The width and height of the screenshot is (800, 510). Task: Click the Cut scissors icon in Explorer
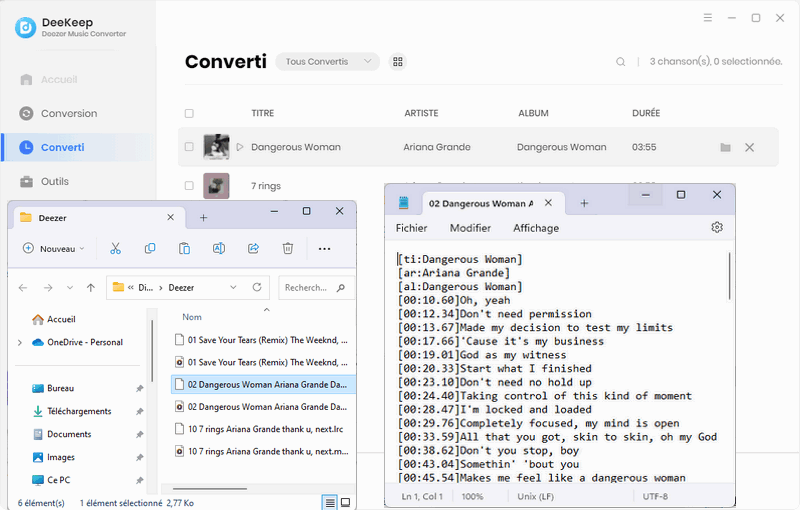[x=115, y=248]
